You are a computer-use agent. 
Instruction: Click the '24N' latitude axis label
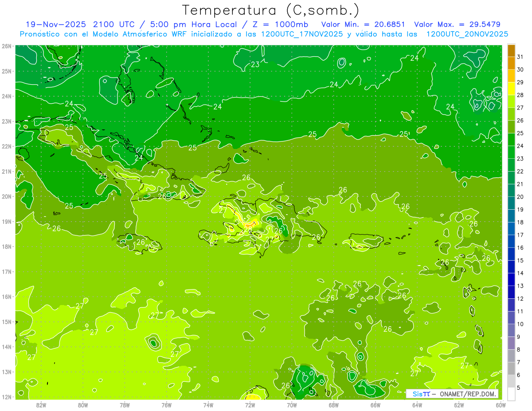(x=7, y=96)
